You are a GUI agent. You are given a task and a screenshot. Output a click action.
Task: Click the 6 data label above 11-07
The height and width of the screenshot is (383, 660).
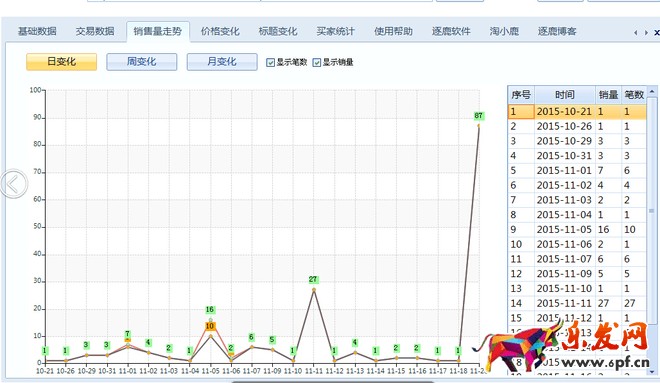251,337
